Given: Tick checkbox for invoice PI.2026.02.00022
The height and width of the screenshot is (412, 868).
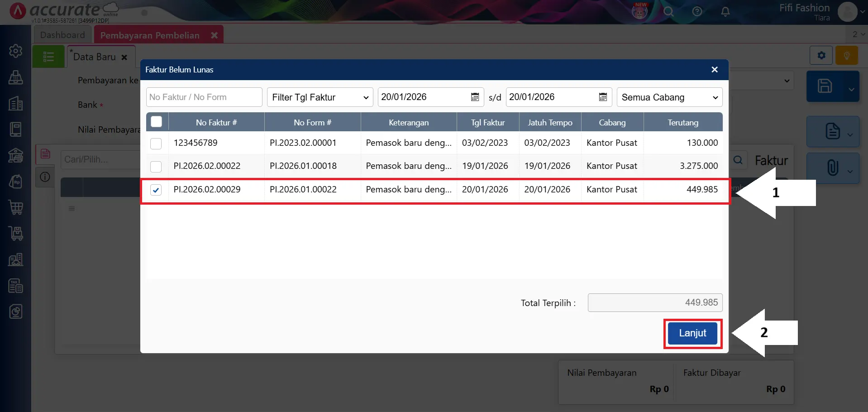Looking at the screenshot, I should (x=156, y=167).
